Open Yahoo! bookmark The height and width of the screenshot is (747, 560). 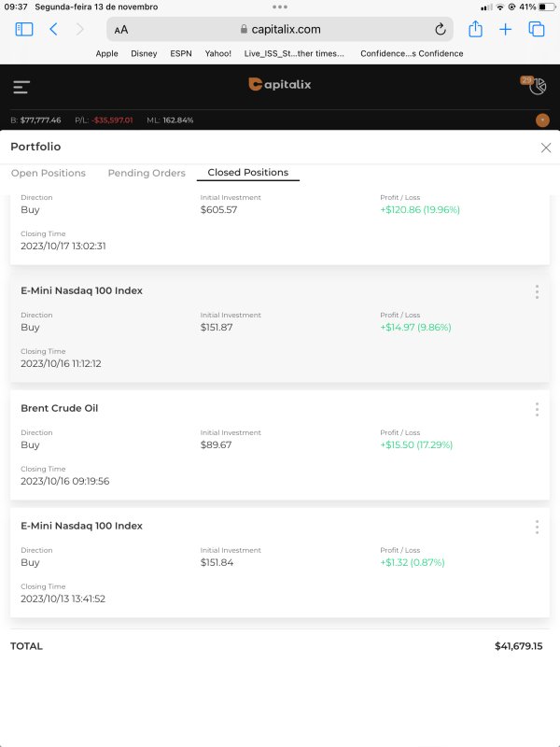coord(218,53)
